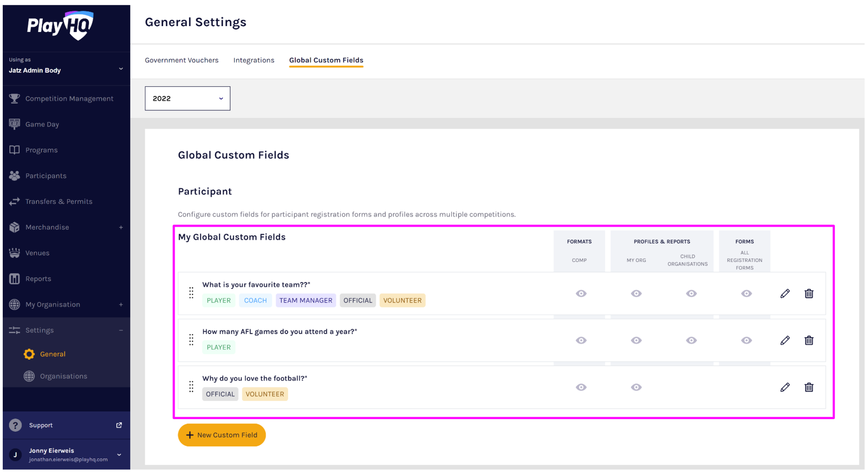The width and height of the screenshot is (868, 474).
Task: Edit the favourite team custom field
Action: (x=785, y=293)
